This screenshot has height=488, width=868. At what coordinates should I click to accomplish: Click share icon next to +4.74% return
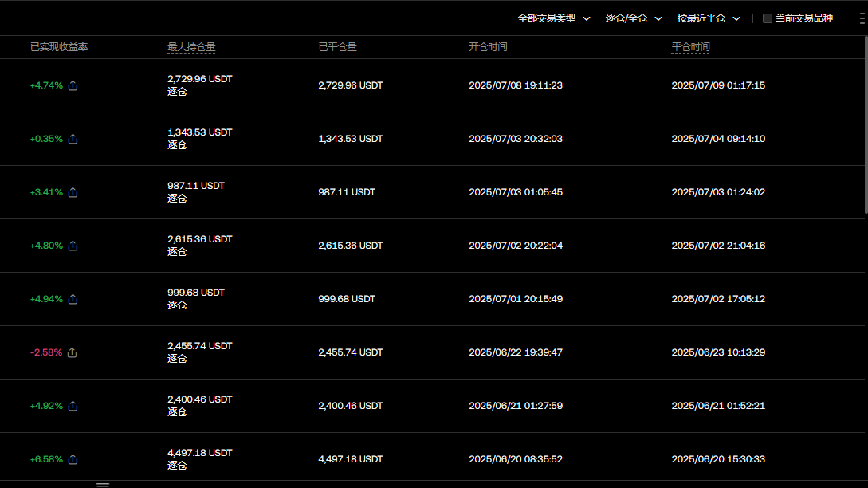coord(73,85)
